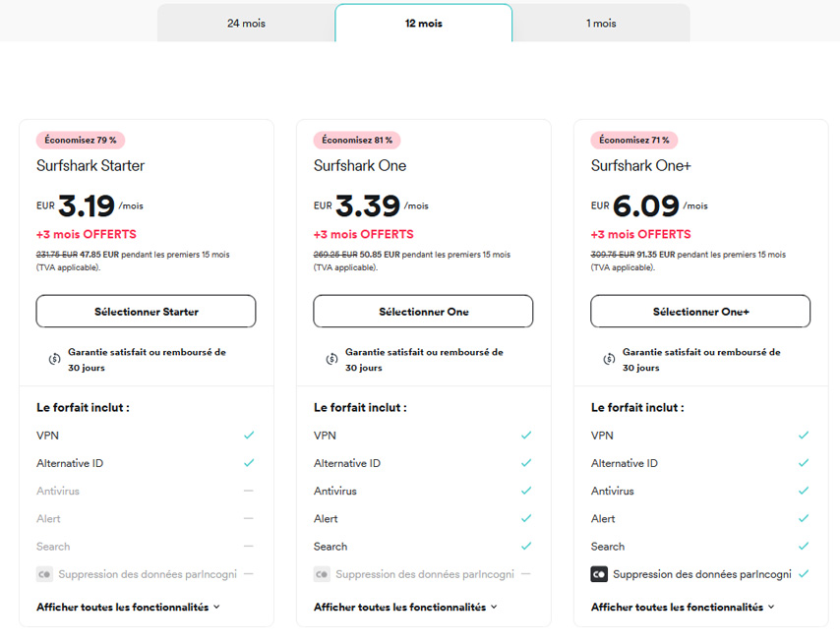
Task: Click the Antivirus checkmark in Surfshark One plan
Action: [526, 491]
